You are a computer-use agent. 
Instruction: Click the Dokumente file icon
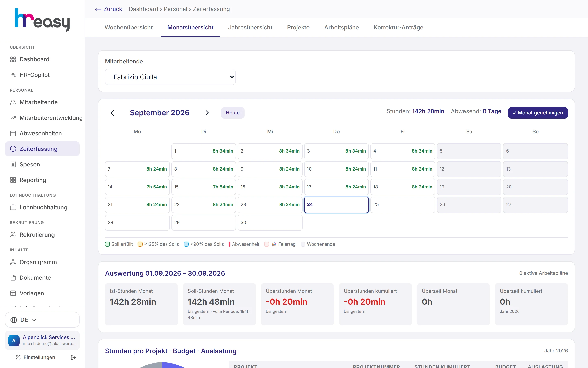[x=13, y=278]
